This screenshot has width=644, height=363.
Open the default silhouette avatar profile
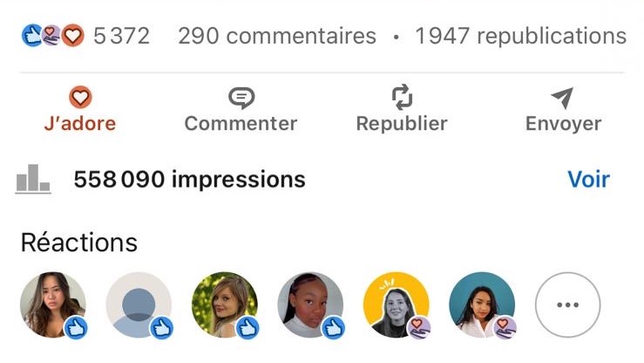pyautogui.click(x=139, y=305)
